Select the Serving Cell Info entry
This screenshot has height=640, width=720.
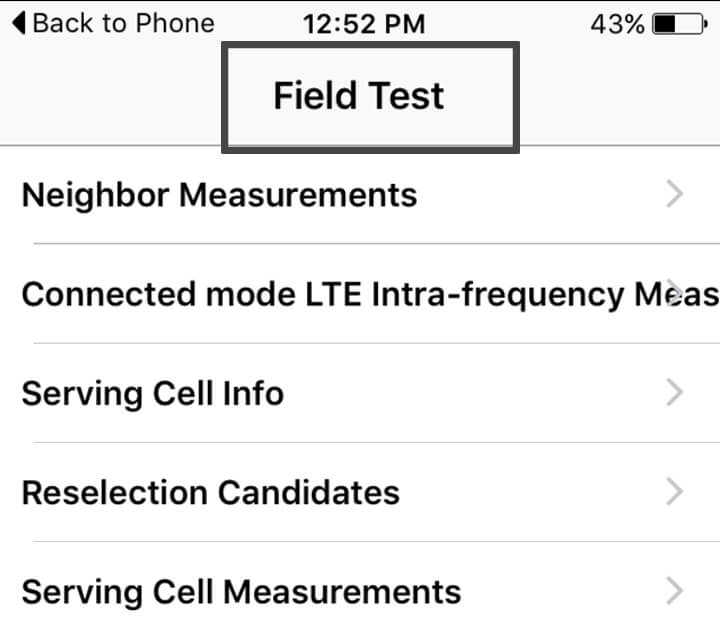tap(152, 393)
